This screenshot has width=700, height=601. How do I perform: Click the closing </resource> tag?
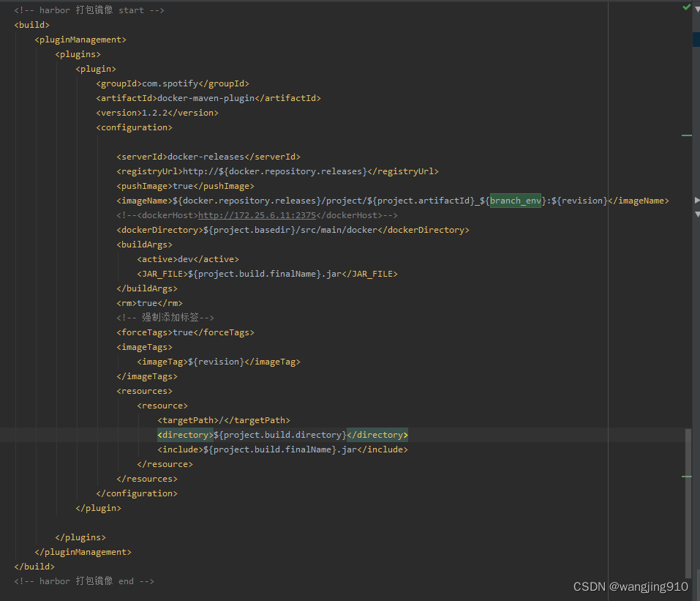click(165, 464)
